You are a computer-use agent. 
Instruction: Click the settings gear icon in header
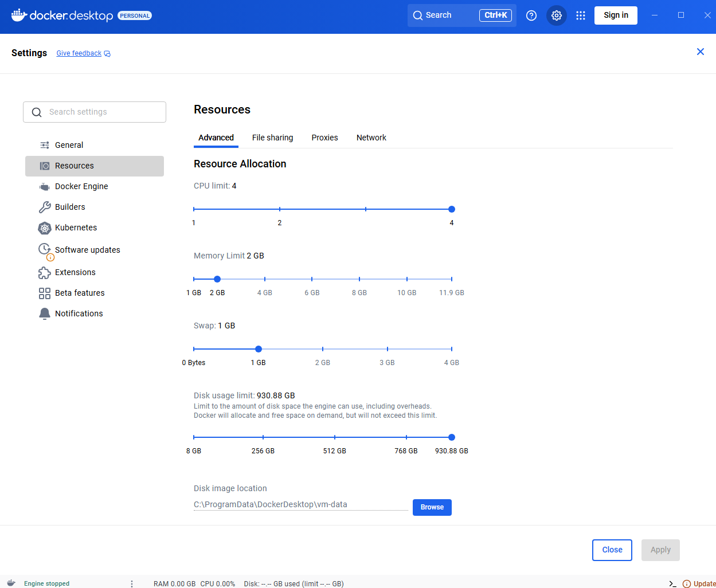(x=557, y=15)
